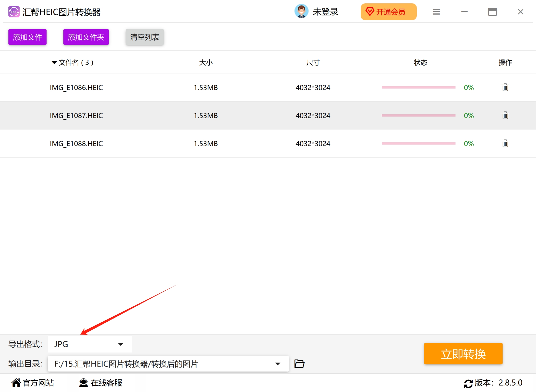Click the version refresh icon
The width and height of the screenshot is (536, 392).
tap(468, 383)
